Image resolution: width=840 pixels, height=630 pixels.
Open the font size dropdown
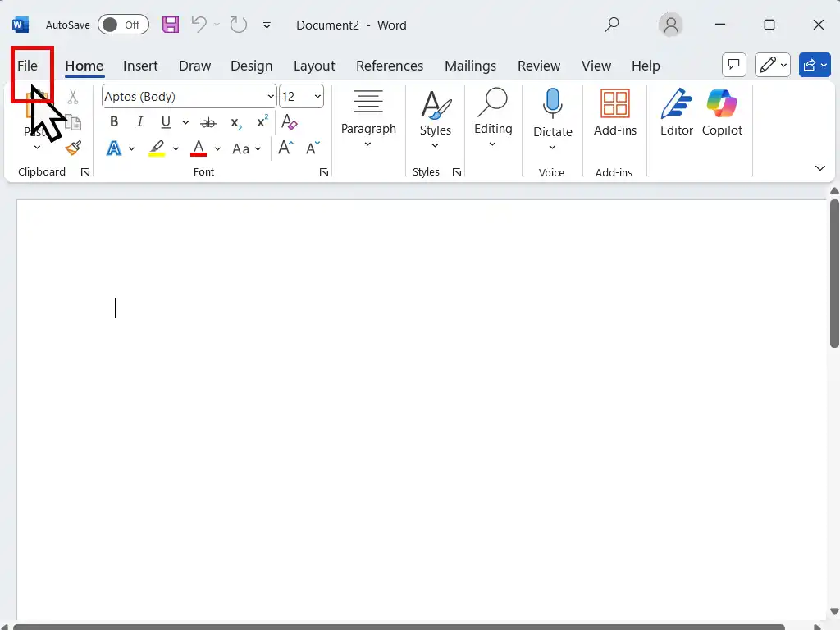pos(317,97)
